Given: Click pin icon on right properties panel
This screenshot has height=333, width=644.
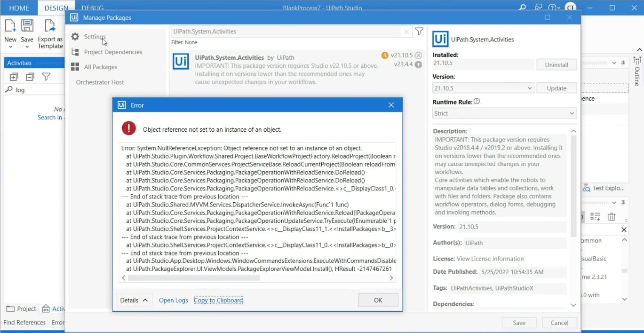Looking at the screenshot, I should click(x=623, y=63).
